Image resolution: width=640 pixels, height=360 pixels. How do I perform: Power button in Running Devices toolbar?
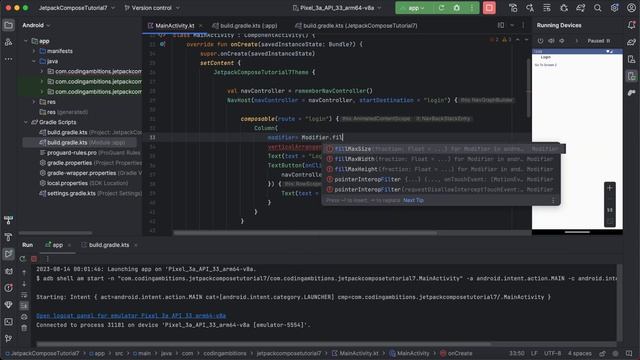pyautogui.click(x=540, y=41)
